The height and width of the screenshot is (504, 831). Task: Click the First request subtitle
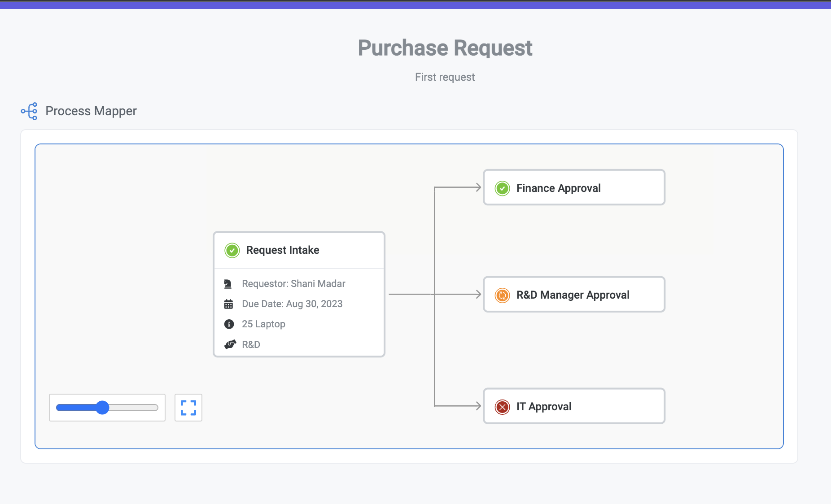445,77
